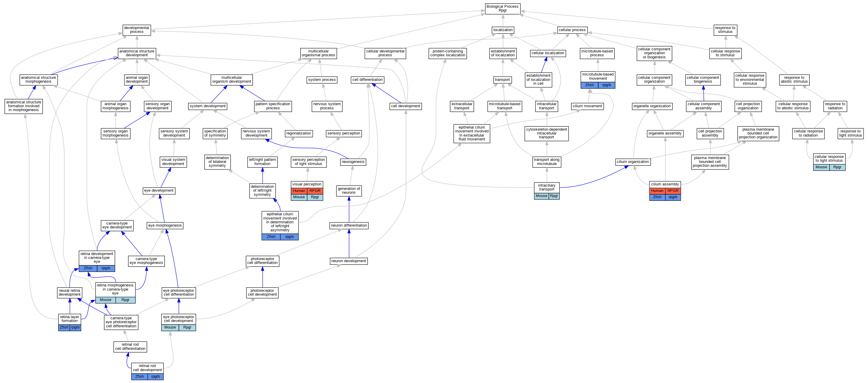Click the neuron development node
Screen dimensions: 868x383
pyautogui.click(x=348, y=261)
